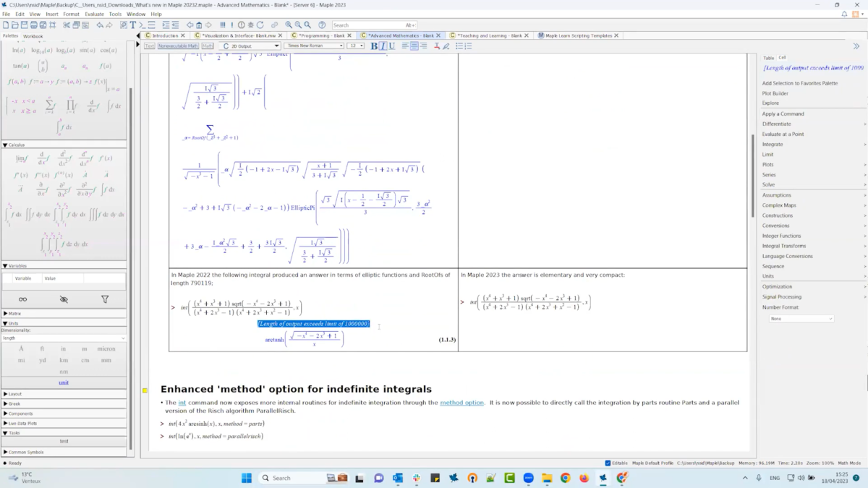Click the Open file toolbar icon

(x=15, y=25)
